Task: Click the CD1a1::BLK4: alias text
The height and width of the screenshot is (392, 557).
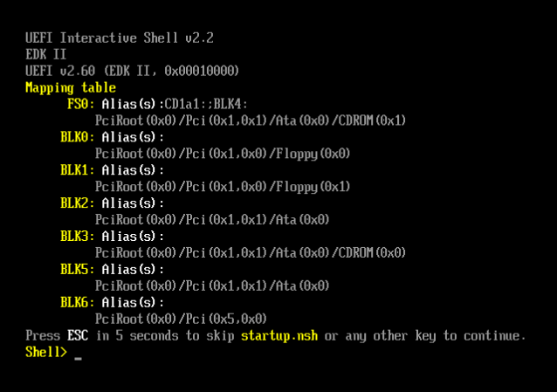Action: [206, 104]
